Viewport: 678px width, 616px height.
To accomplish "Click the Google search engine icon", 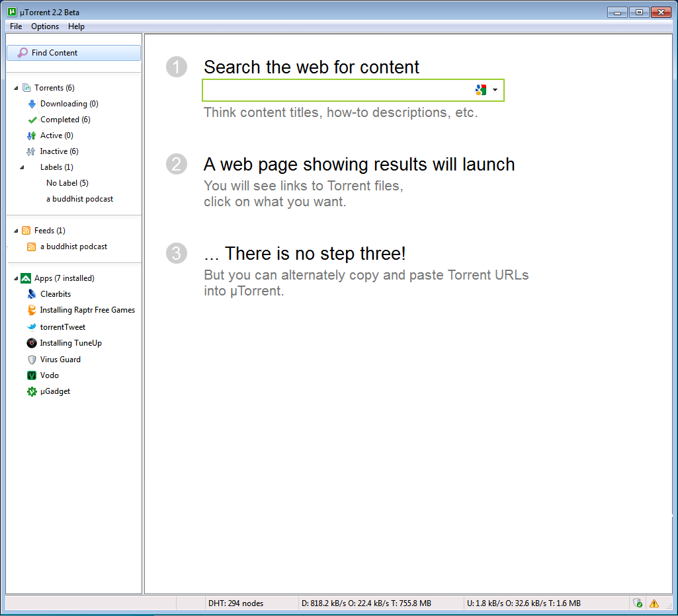I will click(x=481, y=90).
